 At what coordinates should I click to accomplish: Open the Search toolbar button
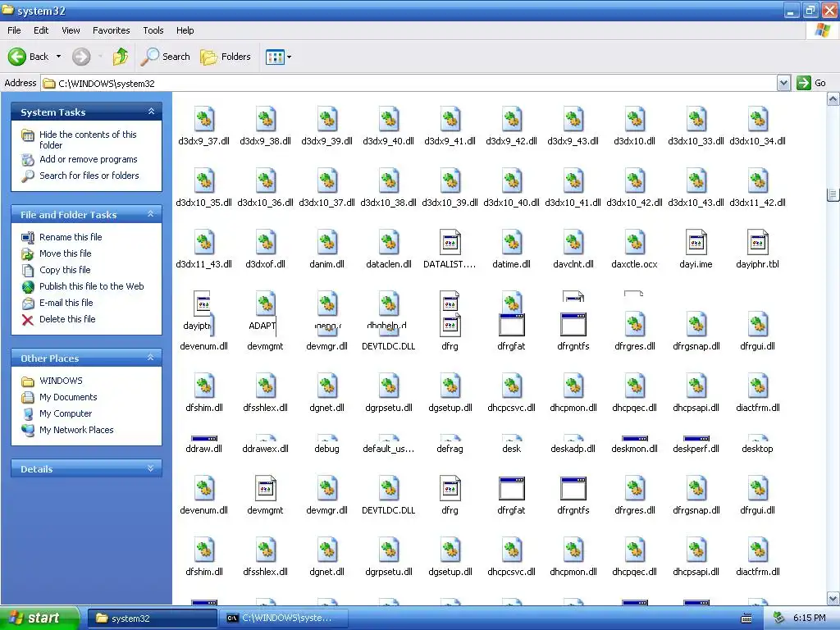[165, 57]
